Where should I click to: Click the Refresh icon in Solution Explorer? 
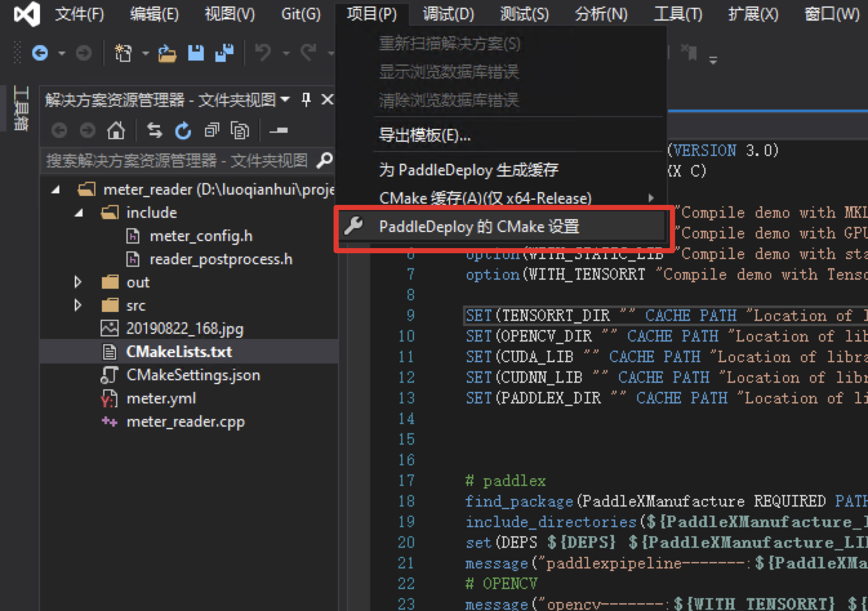pos(183,131)
